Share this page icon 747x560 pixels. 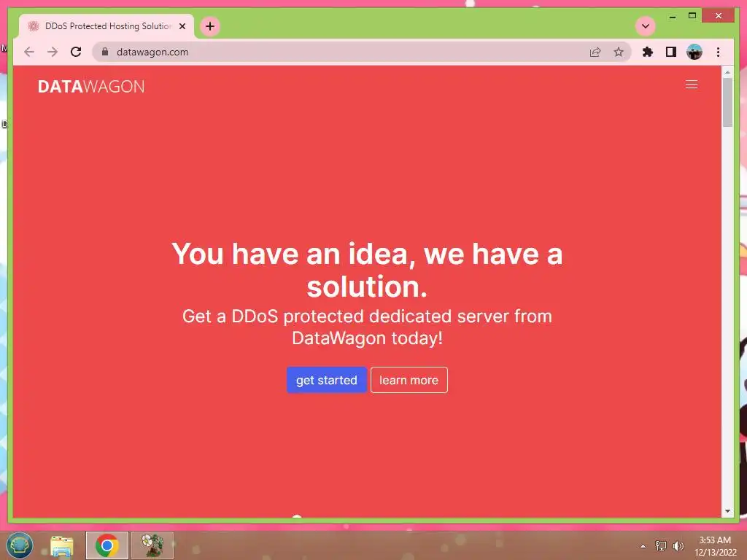click(x=595, y=52)
